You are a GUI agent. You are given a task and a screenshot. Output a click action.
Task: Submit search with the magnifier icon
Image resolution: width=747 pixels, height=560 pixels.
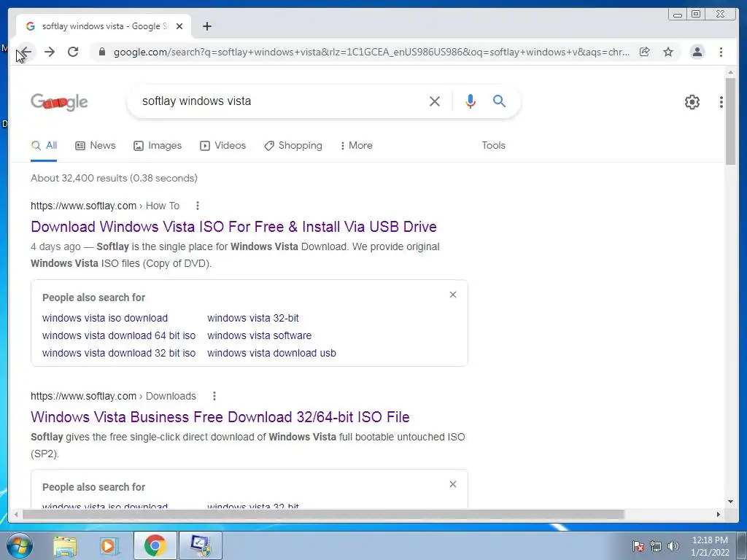[x=499, y=101]
